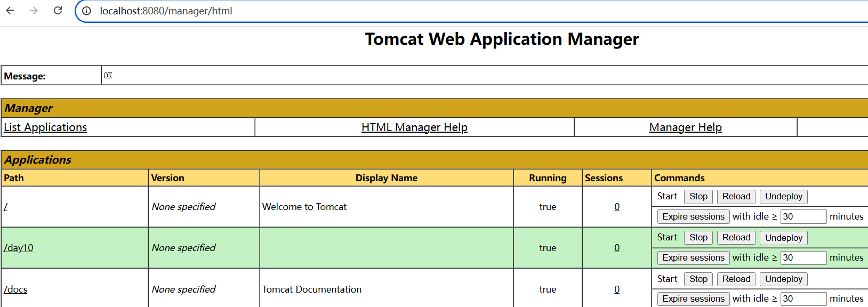Click the Commands column header
The image size is (868, 307).
(x=679, y=178)
